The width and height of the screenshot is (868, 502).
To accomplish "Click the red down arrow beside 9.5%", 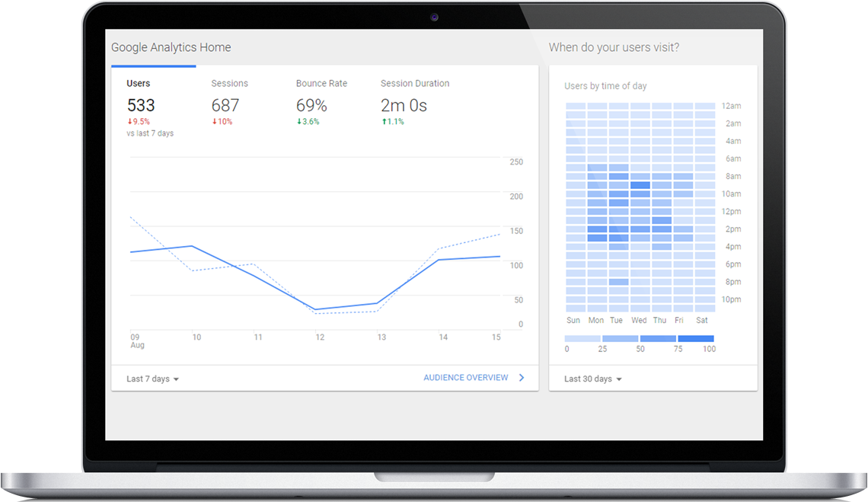I will tap(129, 122).
